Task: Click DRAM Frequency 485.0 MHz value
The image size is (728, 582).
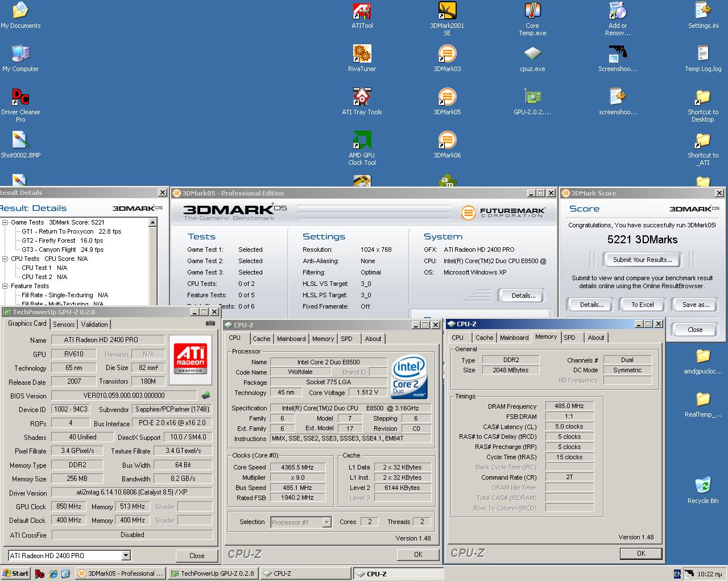Action: (569, 406)
